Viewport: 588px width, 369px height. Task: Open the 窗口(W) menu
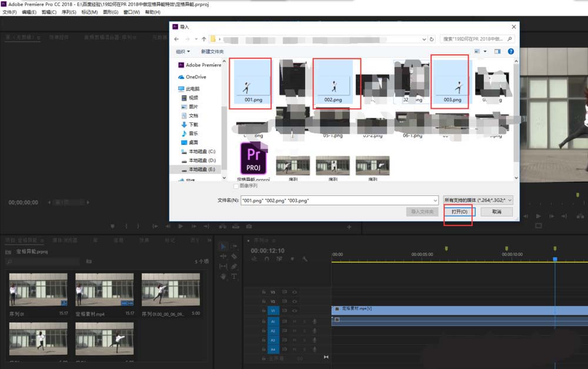[131, 12]
